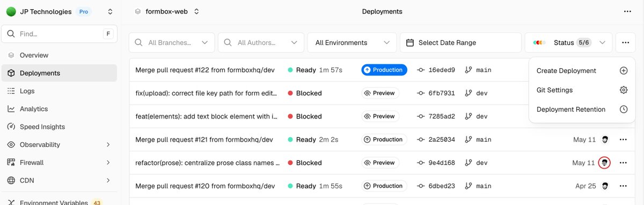Image resolution: width=644 pixels, height=205 pixels.
Task: Open row menu for Merge pull request #121
Action: tap(623, 140)
